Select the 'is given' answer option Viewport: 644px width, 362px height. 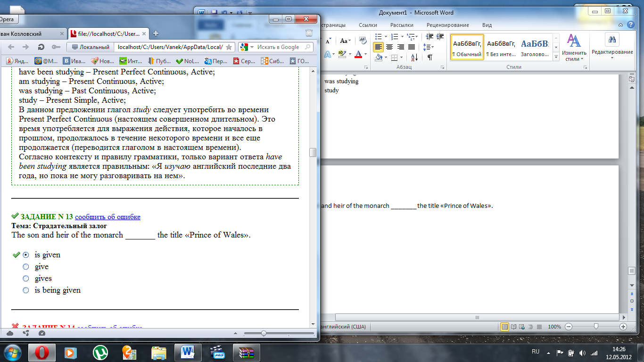coord(26,255)
